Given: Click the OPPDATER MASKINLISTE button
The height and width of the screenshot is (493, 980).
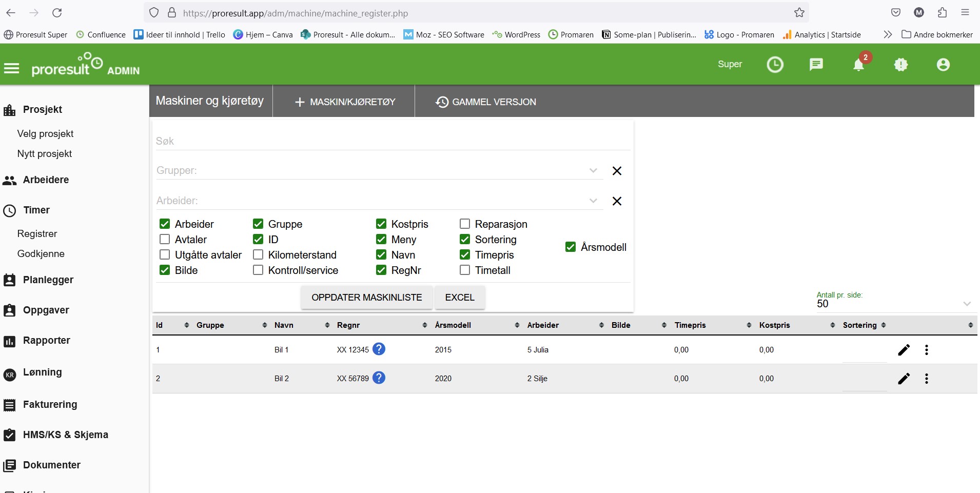Looking at the screenshot, I should point(367,298).
